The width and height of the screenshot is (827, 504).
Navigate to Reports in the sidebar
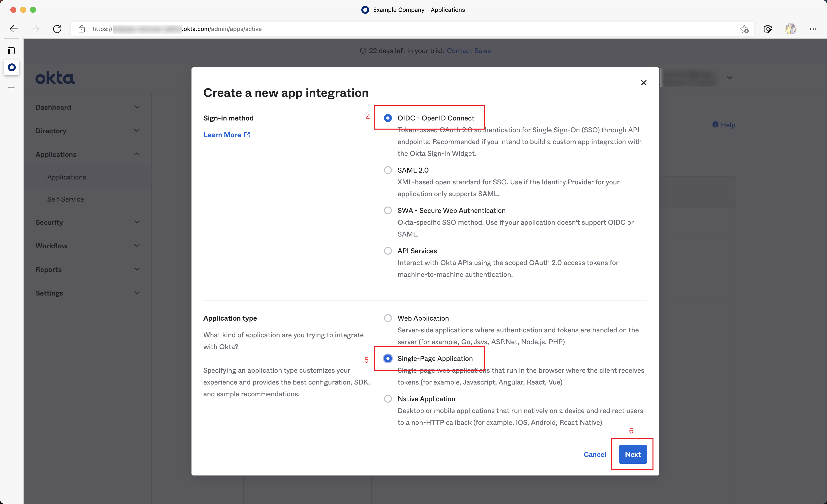[48, 269]
